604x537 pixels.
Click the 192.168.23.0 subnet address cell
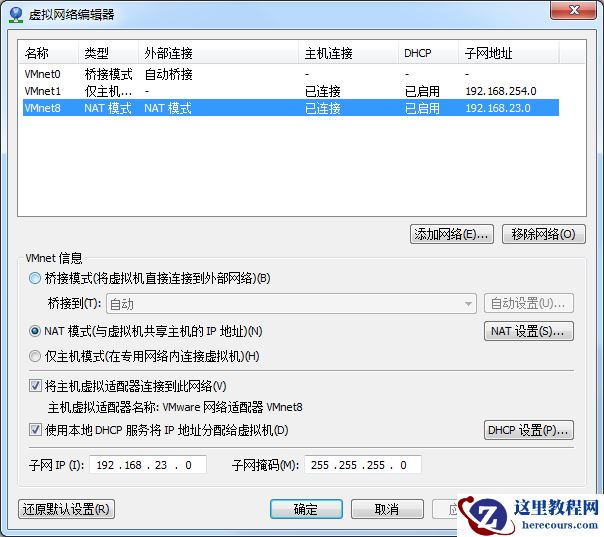[498, 108]
